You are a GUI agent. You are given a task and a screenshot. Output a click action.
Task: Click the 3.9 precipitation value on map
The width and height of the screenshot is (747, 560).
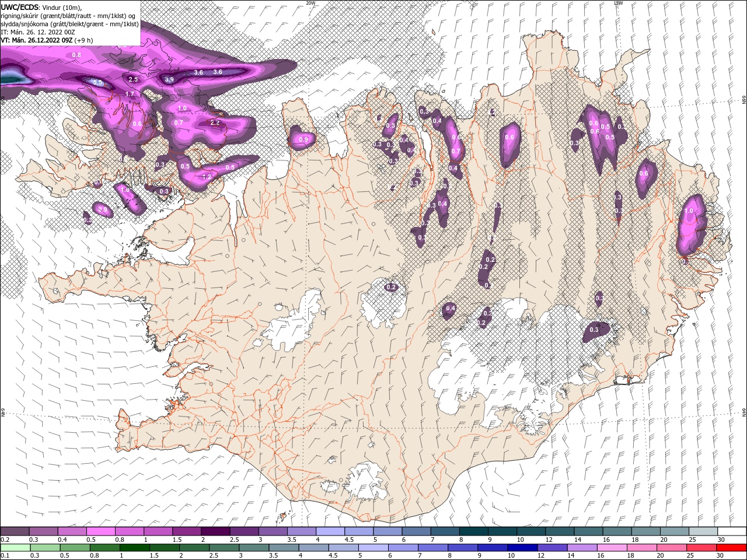point(169,79)
